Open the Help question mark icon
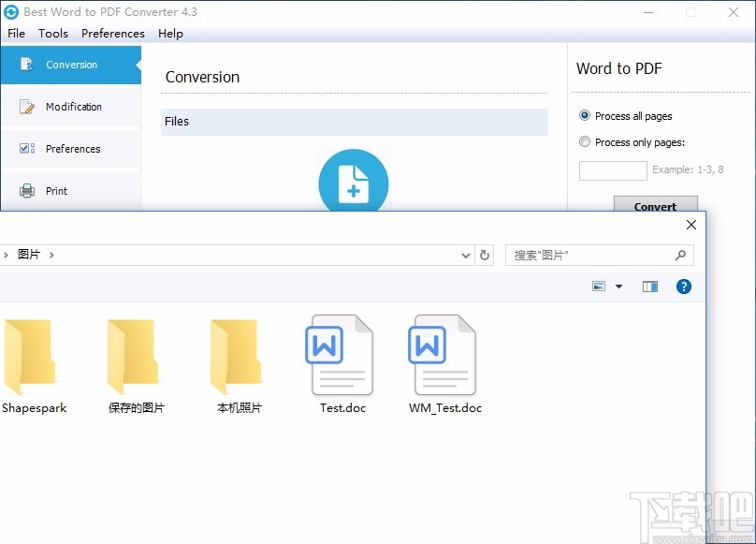 [684, 286]
